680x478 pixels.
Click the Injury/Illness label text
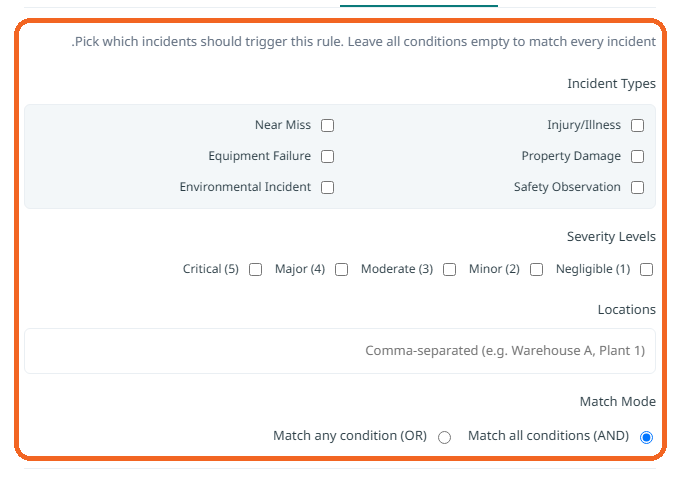[x=584, y=125]
